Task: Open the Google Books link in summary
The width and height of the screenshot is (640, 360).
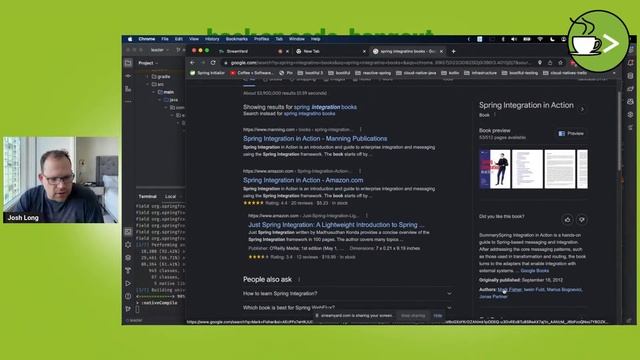Action: click(x=534, y=271)
